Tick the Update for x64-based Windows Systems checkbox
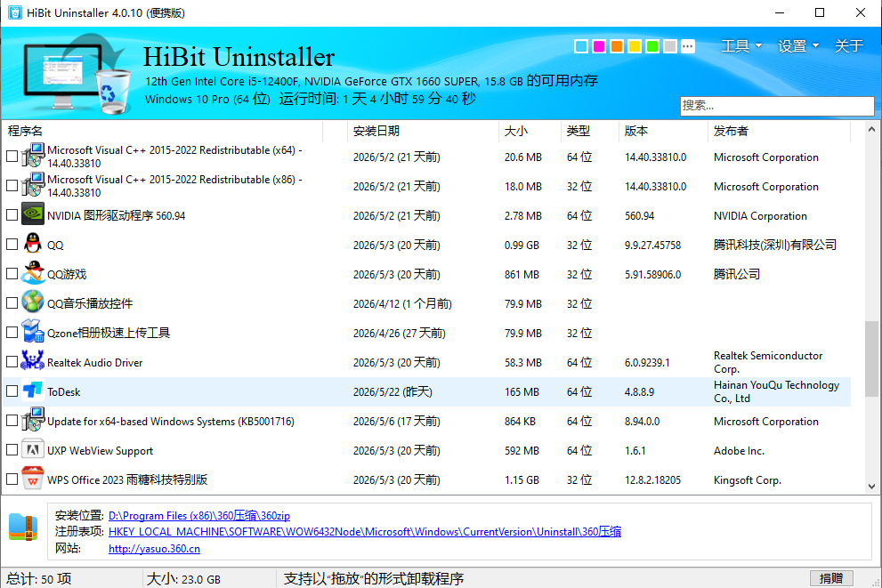The image size is (882, 588). click(x=12, y=420)
